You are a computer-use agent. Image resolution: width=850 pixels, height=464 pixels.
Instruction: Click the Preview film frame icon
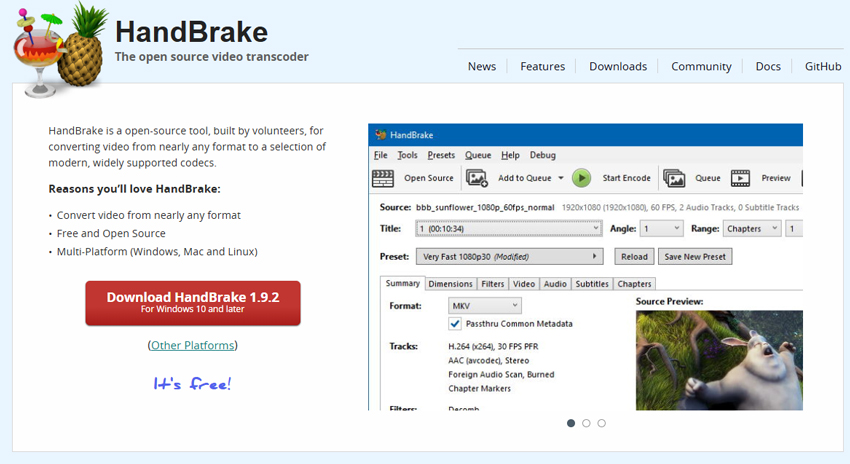tap(740, 178)
